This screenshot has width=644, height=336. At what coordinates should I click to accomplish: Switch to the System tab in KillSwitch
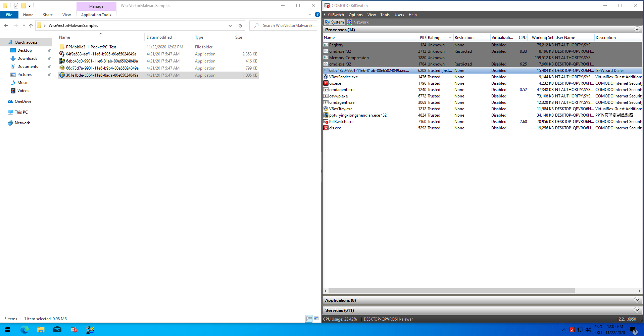pos(334,22)
